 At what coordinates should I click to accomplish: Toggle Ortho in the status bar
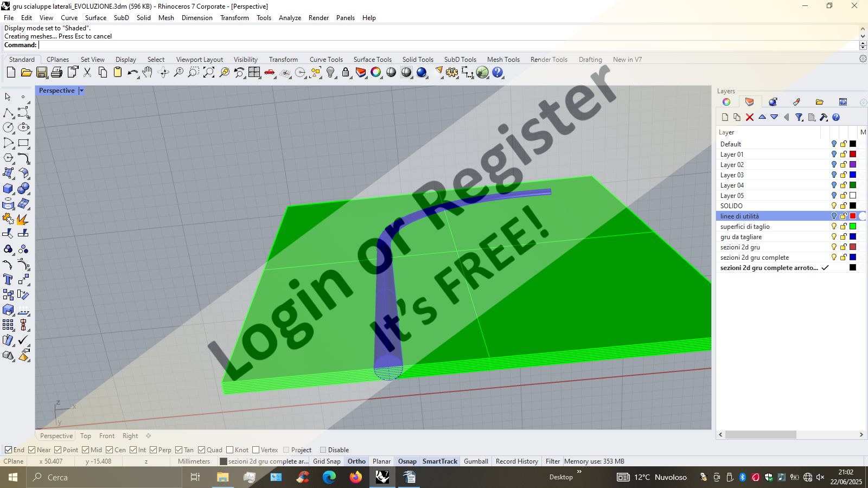356,461
